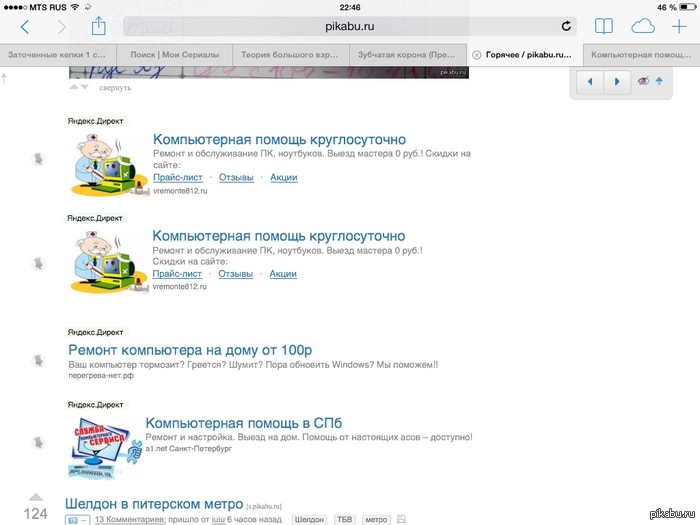Viewport: 700px width, 525px height.
Task: Open iCloud tabs cloud icon
Action: [643, 27]
